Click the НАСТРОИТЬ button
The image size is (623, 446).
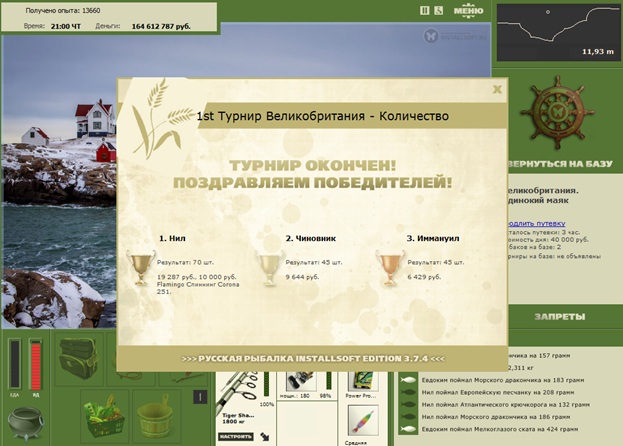[236, 436]
